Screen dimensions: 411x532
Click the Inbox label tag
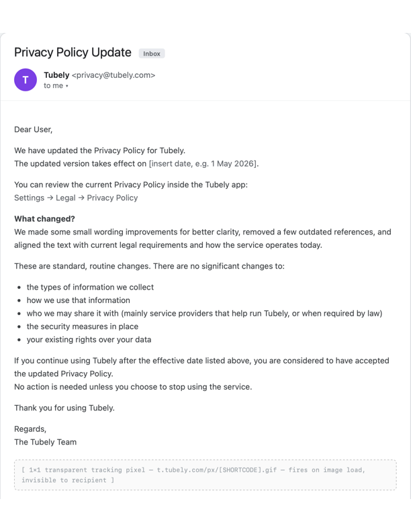click(x=152, y=54)
